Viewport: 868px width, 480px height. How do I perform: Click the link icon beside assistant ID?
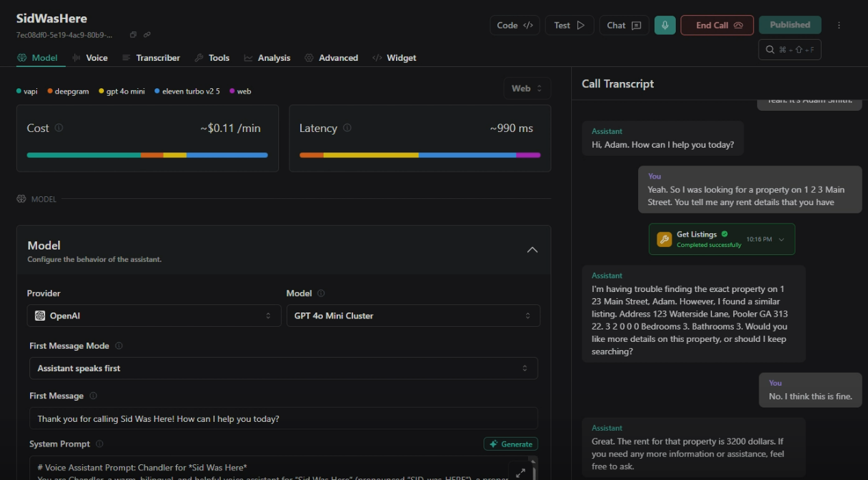click(x=147, y=35)
